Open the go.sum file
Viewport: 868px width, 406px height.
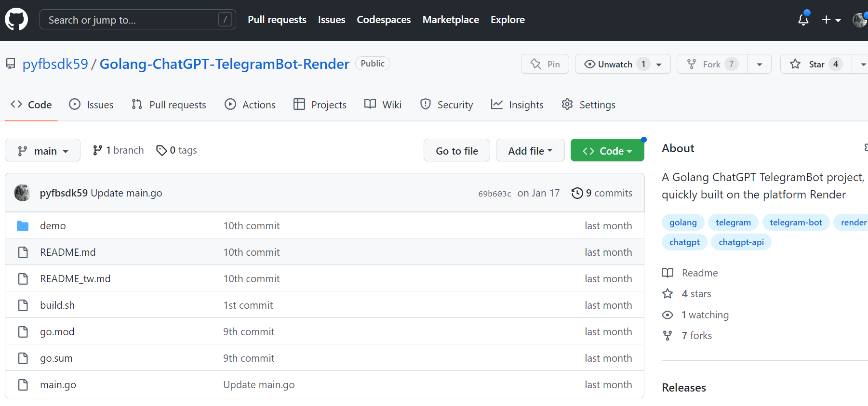click(x=56, y=358)
